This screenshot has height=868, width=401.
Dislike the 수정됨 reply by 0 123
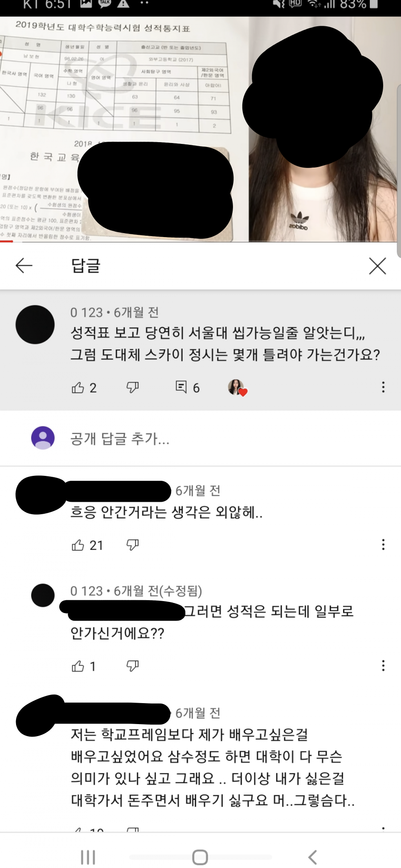point(132,666)
